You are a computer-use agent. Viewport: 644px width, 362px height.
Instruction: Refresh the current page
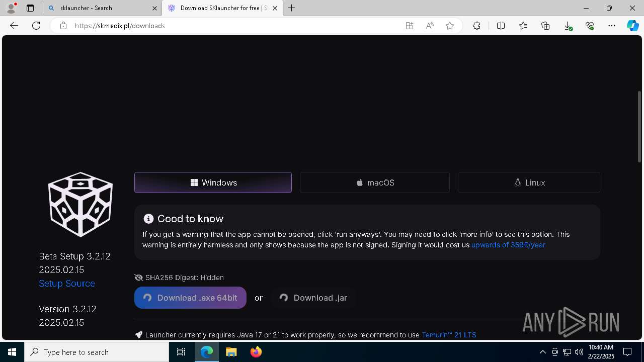coord(36,26)
